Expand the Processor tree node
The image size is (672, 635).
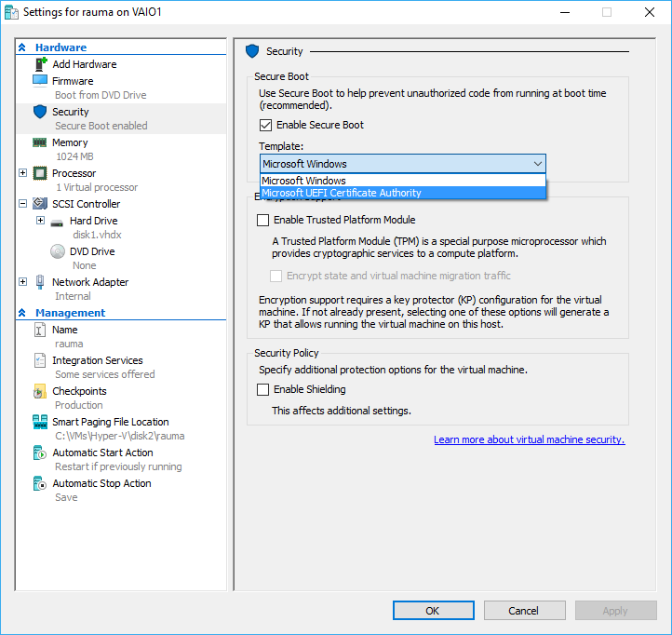[22, 173]
